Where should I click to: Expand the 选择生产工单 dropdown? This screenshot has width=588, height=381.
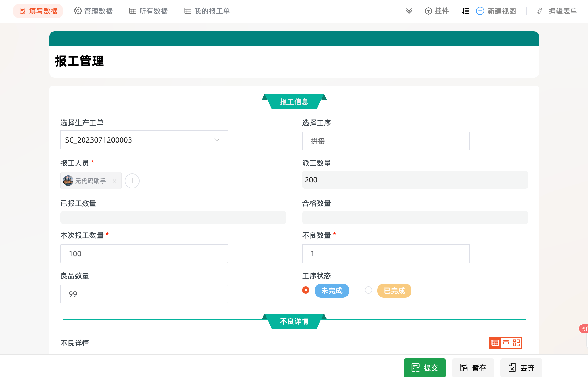216,140
